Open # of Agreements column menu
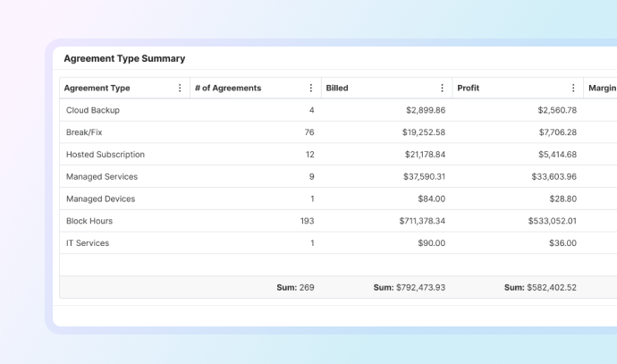The image size is (617, 364). coord(311,89)
